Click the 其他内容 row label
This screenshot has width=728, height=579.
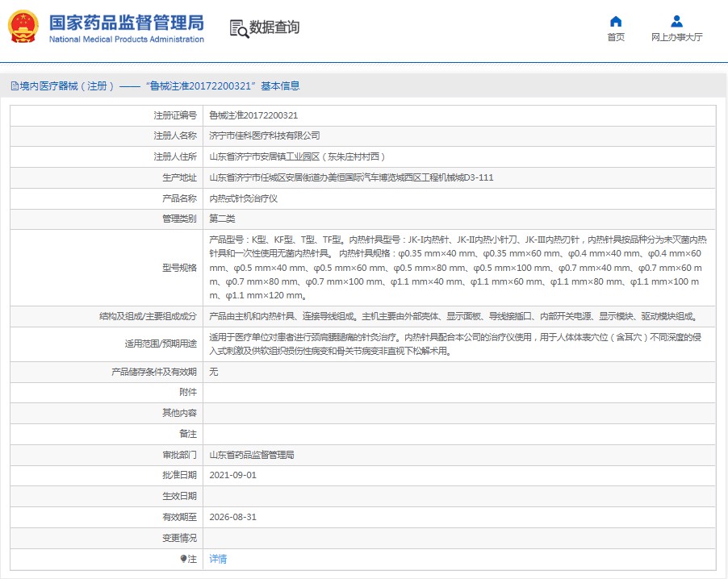179,413
